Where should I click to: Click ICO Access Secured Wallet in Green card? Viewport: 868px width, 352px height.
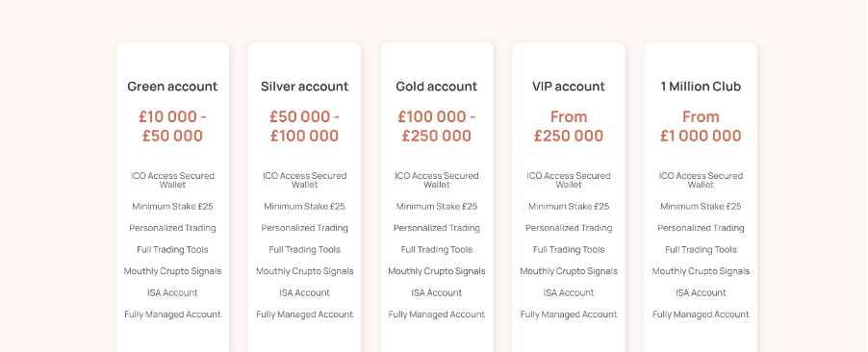(x=172, y=180)
